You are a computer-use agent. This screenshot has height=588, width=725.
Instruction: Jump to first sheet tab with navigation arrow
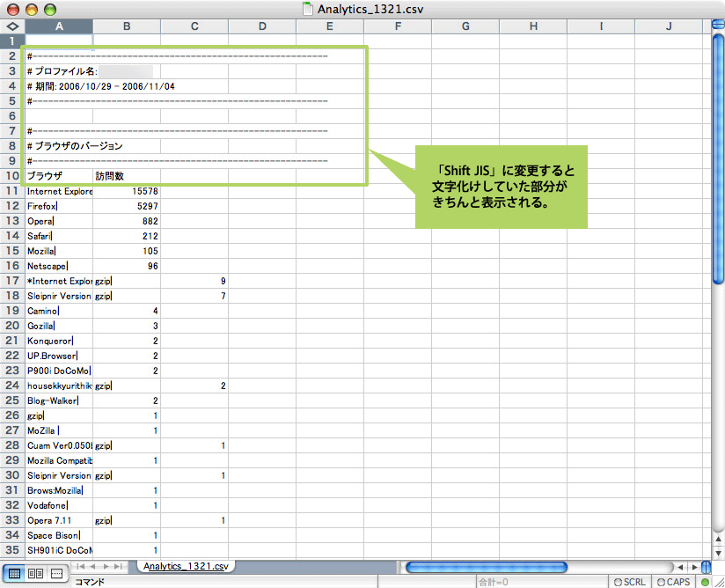[x=82, y=566]
